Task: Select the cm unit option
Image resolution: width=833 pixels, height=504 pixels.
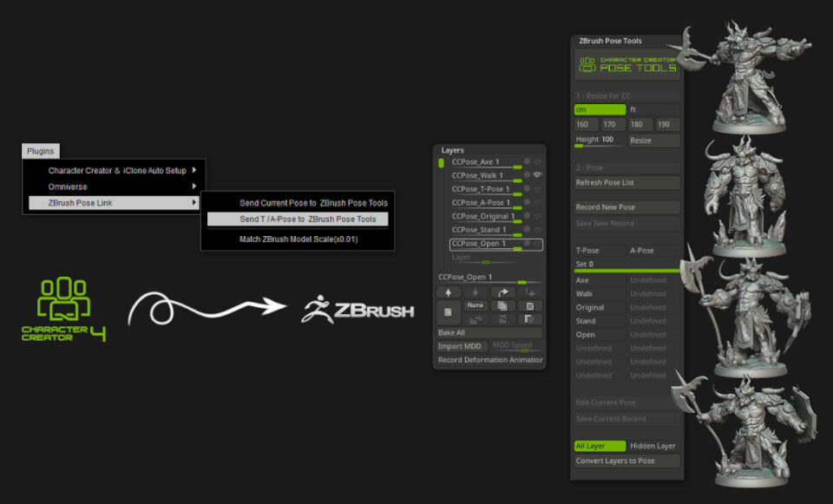Action: tap(600, 109)
